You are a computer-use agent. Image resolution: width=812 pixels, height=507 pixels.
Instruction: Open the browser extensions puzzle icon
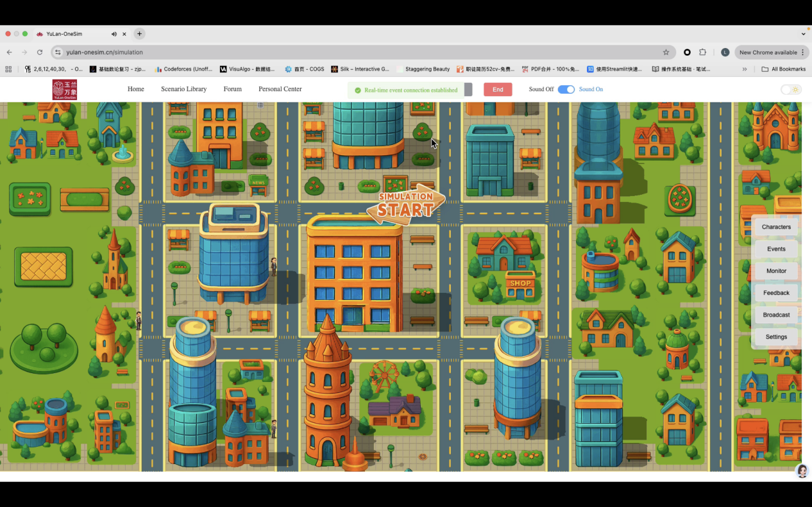(702, 53)
